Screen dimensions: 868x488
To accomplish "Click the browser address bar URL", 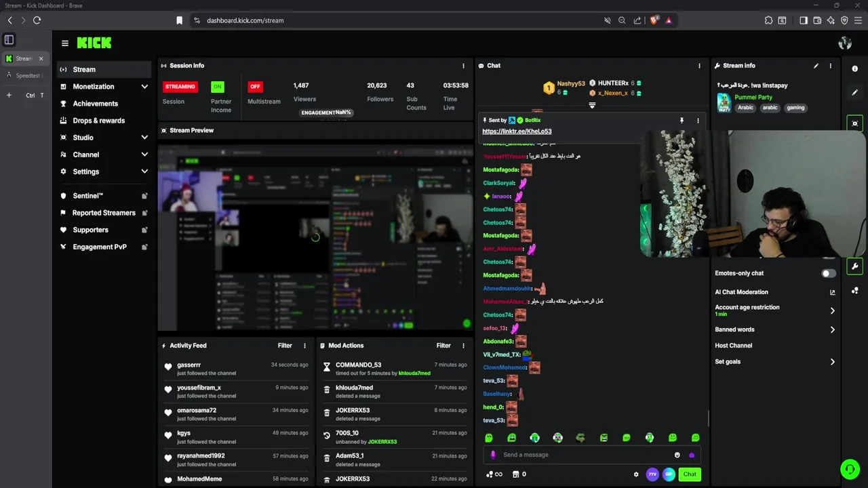I will (x=245, y=20).
